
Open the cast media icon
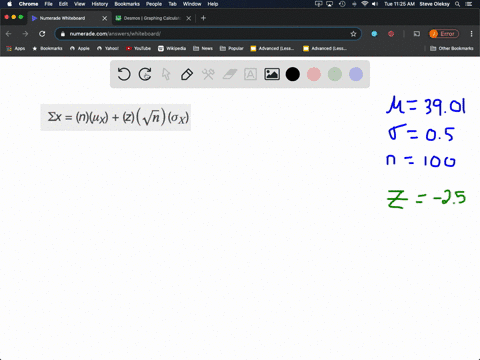(417, 34)
